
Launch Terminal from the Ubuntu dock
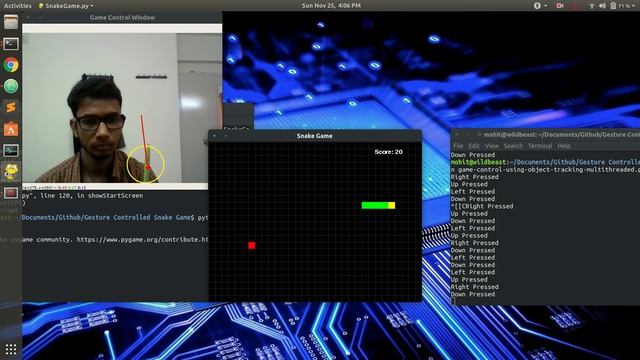point(11,43)
